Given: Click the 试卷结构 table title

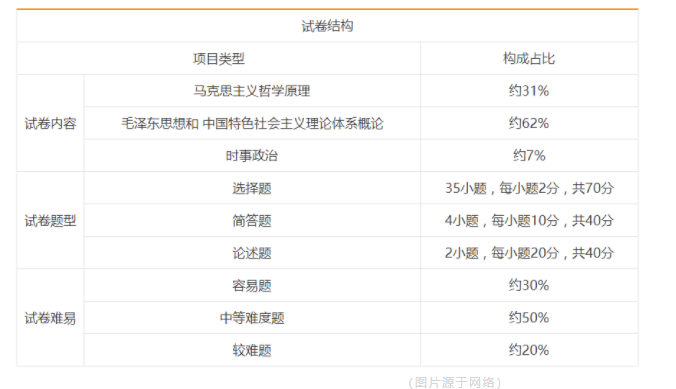Looking at the screenshot, I should click(x=327, y=26).
